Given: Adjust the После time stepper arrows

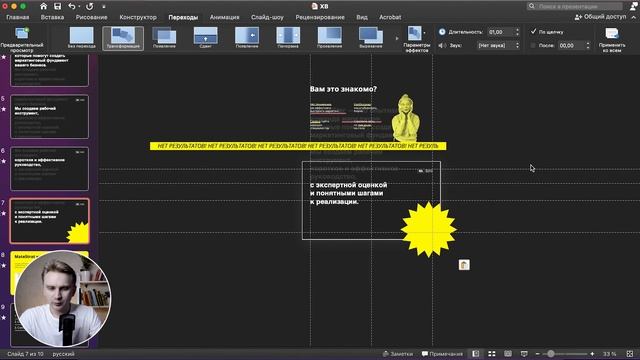Looking at the screenshot, I should [588, 45].
